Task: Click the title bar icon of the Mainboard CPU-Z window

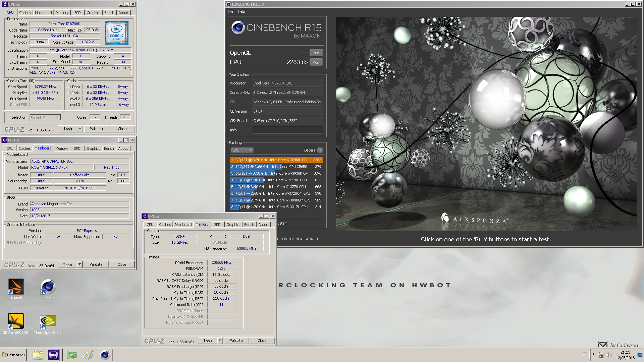Action: tap(5, 140)
